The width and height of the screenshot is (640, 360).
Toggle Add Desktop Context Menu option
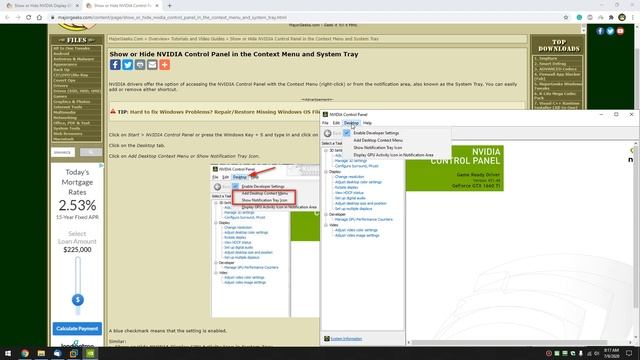coord(378,140)
